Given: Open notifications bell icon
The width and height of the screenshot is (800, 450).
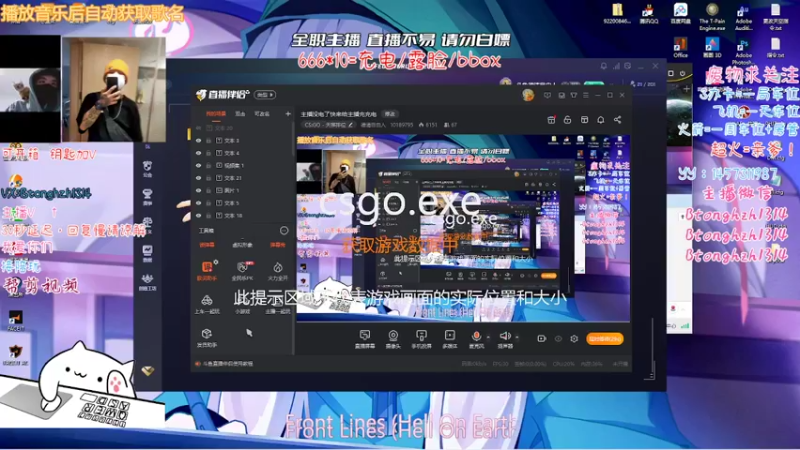Looking at the screenshot, I should point(601,120).
